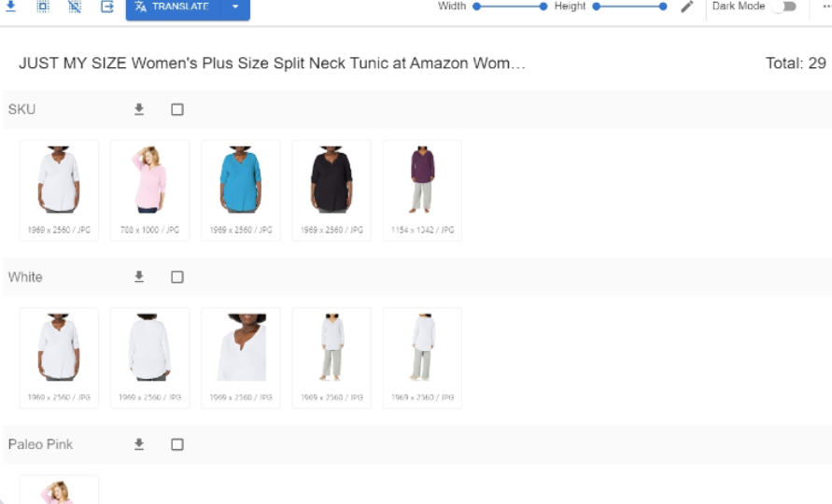Check the White group checkbox
The image size is (832, 504).
point(177,277)
